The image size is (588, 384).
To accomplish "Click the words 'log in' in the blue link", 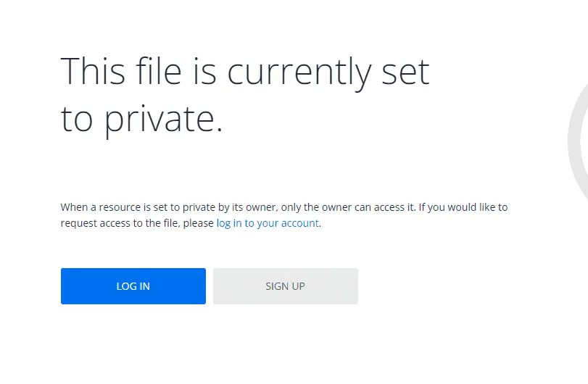I will [229, 223].
